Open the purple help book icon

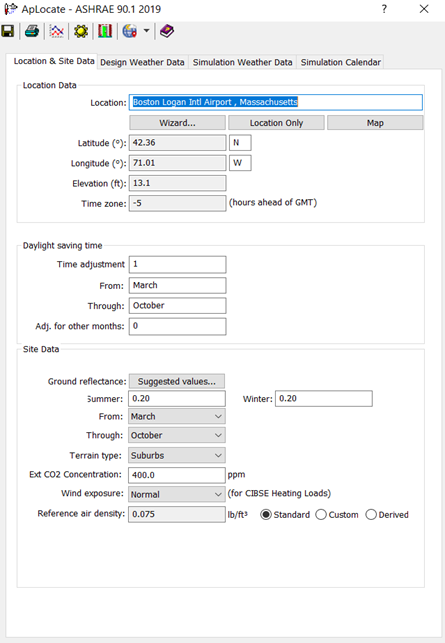pos(167,31)
